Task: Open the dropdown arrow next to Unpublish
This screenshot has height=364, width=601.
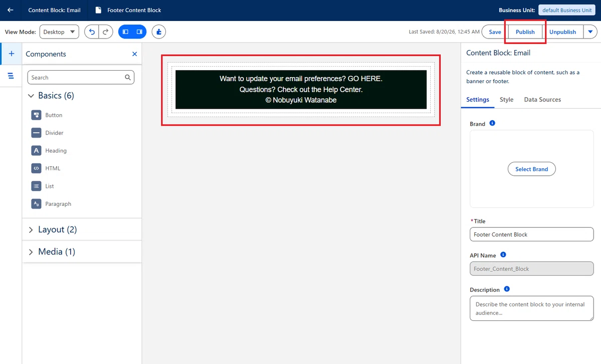Action: point(590,32)
